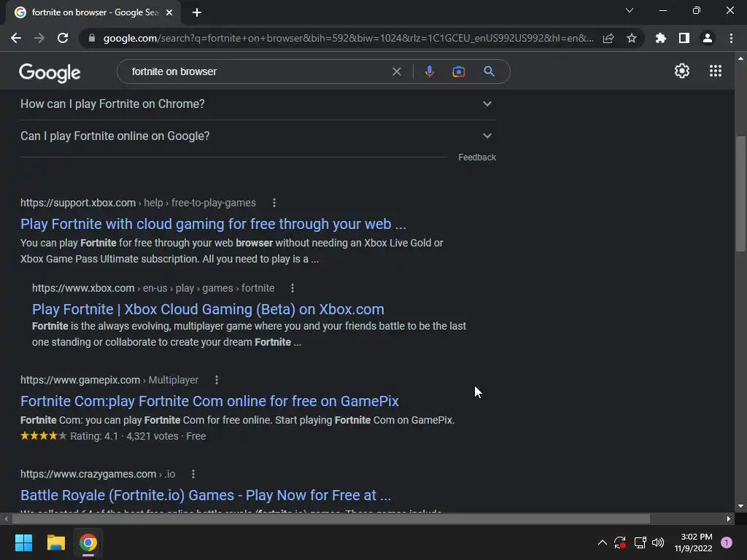This screenshot has height=560, width=747.
Task: Click the vertical scrollbar thumb
Action: [x=741, y=193]
